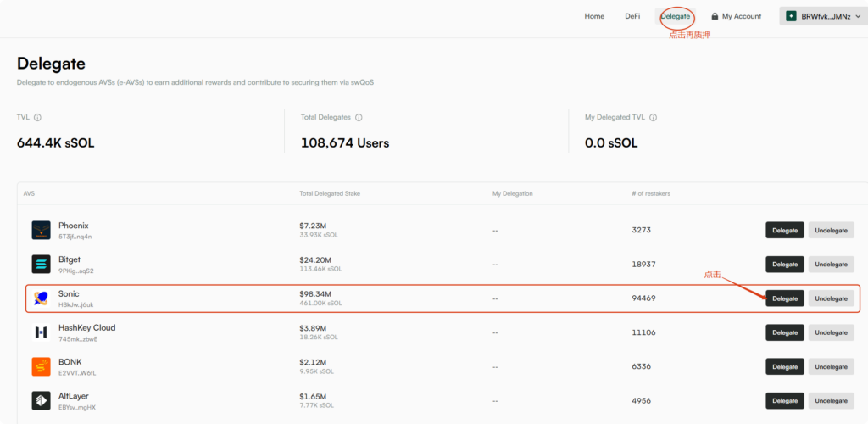Image resolution: width=868 pixels, height=424 pixels.
Task: Open the Home nav item
Action: [594, 16]
